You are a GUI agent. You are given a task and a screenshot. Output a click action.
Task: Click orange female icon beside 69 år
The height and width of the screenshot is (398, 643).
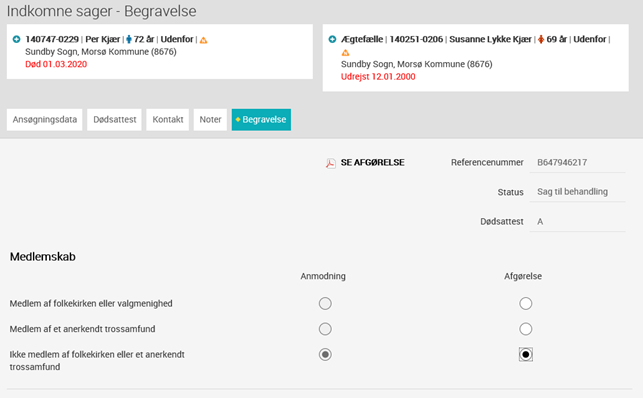click(541, 39)
